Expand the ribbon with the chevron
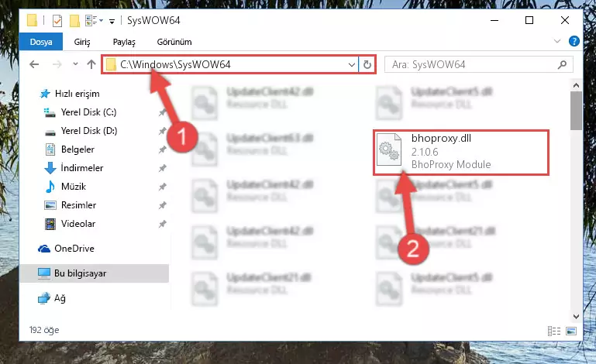This screenshot has width=596, height=364. pyautogui.click(x=556, y=41)
